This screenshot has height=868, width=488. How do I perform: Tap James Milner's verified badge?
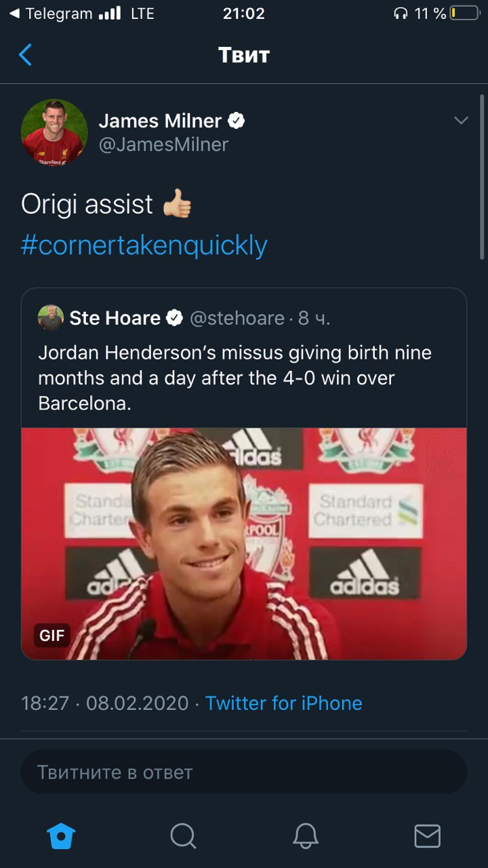237,121
